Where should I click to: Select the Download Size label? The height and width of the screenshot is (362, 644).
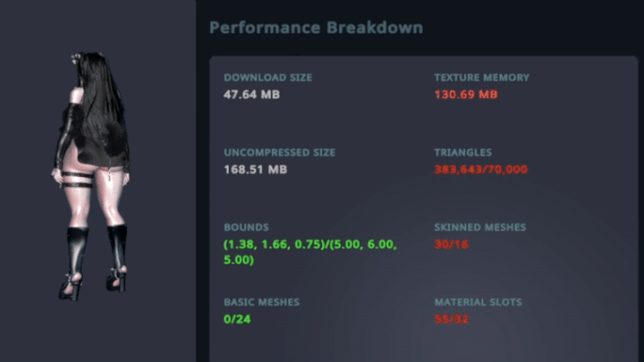click(x=267, y=77)
